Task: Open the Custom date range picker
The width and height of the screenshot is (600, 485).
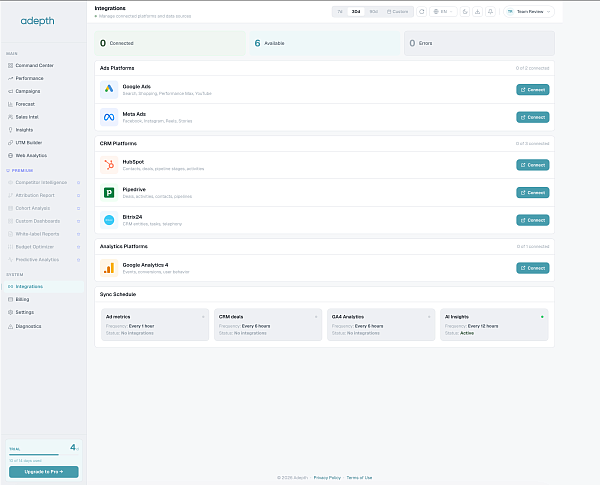Action: click(398, 12)
